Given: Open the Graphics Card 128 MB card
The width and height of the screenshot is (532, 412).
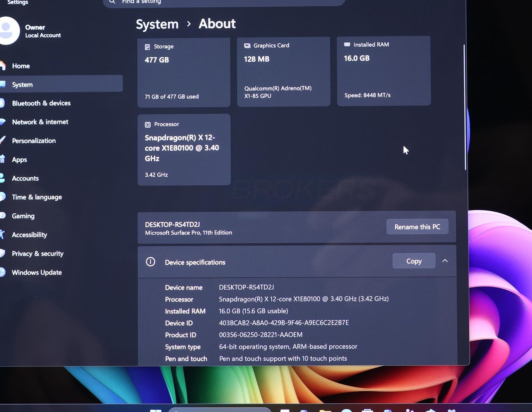Looking at the screenshot, I should [x=284, y=72].
